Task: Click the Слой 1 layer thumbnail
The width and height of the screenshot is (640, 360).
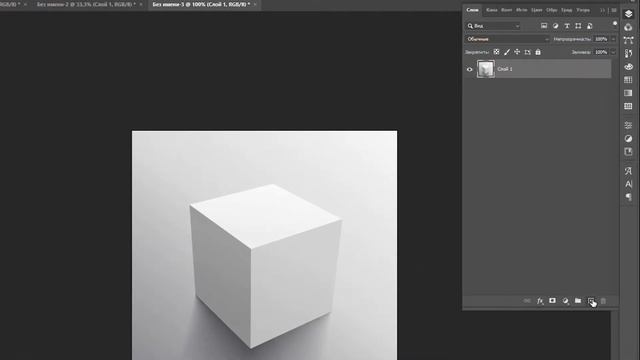Action: [x=486, y=69]
